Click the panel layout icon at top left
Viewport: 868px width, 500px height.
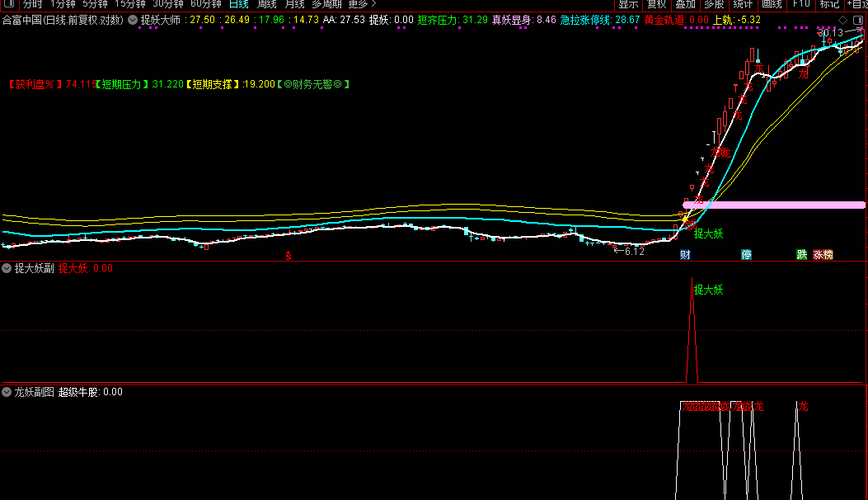pyautogui.click(x=8, y=3)
